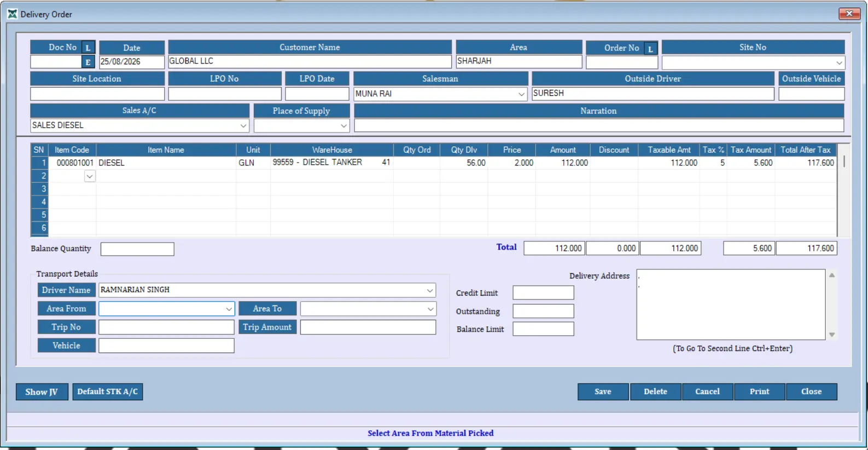Image resolution: width=868 pixels, height=450 pixels.
Task: Click the Tax Amount cell 5.600 in row 1
Action: tap(751, 163)
